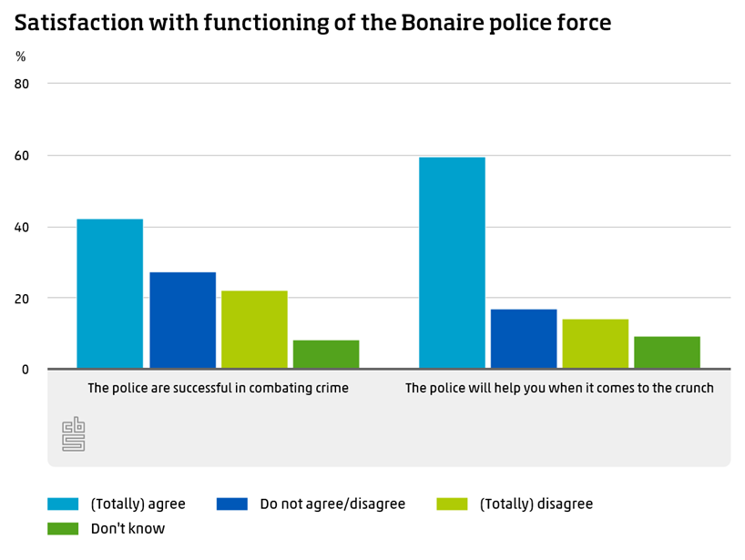The image size is (745, 560).
Task: Toggle the "(Totally) disagree" legend label
Action: click(536, 504)
